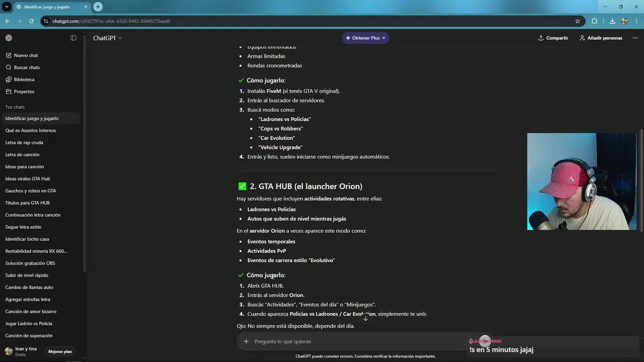Viewport: 644px width, 362px height.
Task: Click the text '"Vehicle Upgrade"'
Action: [280, 148]
